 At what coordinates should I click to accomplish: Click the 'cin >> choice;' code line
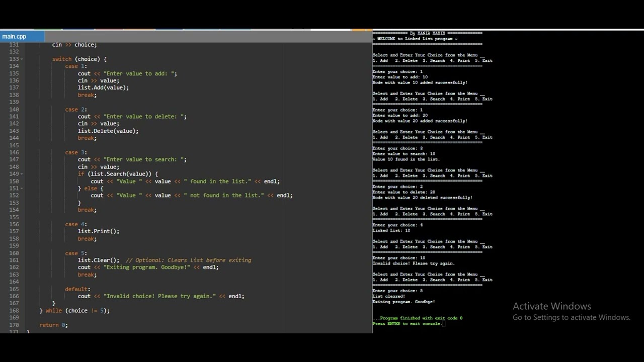(74, 45)
